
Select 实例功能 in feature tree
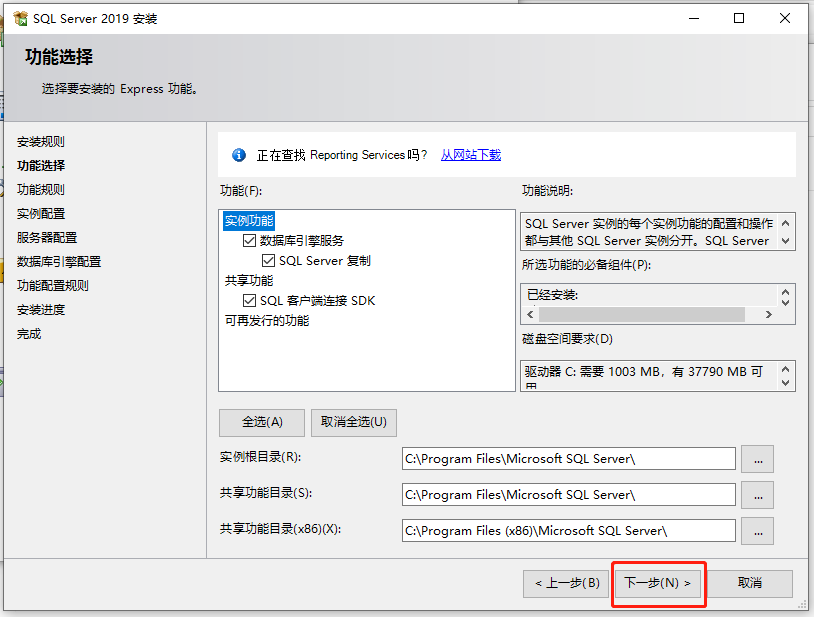[249, 221]
